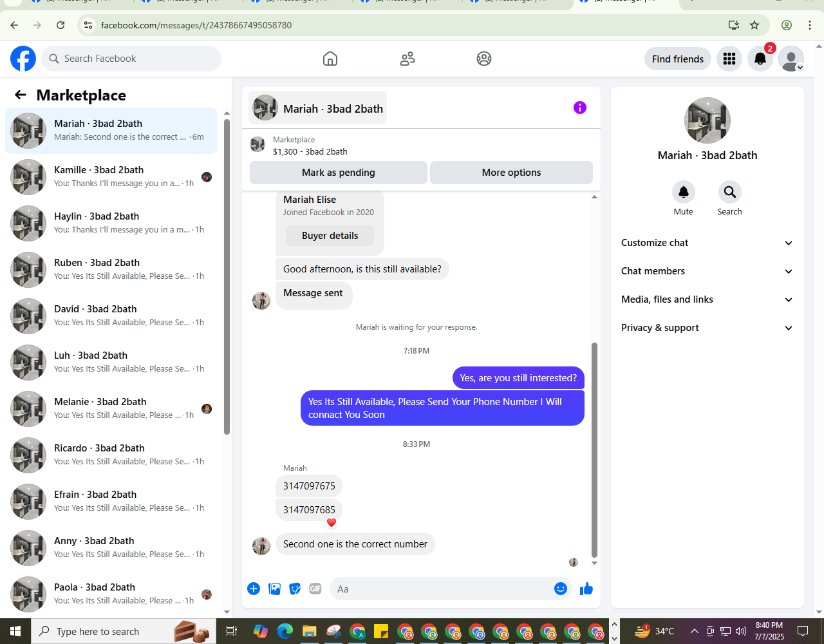Image resolution: width=824 pixels, height=644 pixels.
Task: Open File Explorer from the taskbar
Action: click(x=309, y=631)
